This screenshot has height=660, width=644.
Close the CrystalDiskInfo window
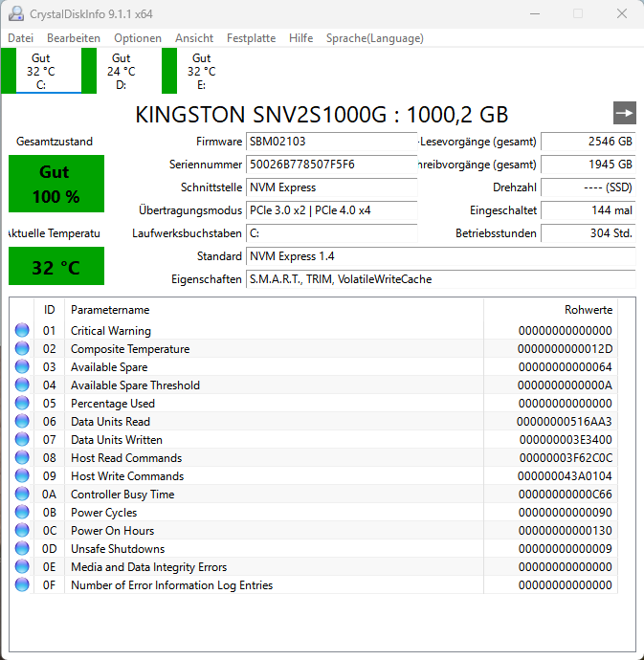coord(622,14)
